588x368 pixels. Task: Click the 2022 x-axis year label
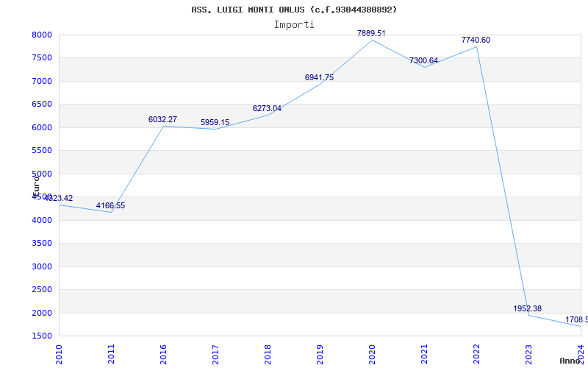point(476,354)
